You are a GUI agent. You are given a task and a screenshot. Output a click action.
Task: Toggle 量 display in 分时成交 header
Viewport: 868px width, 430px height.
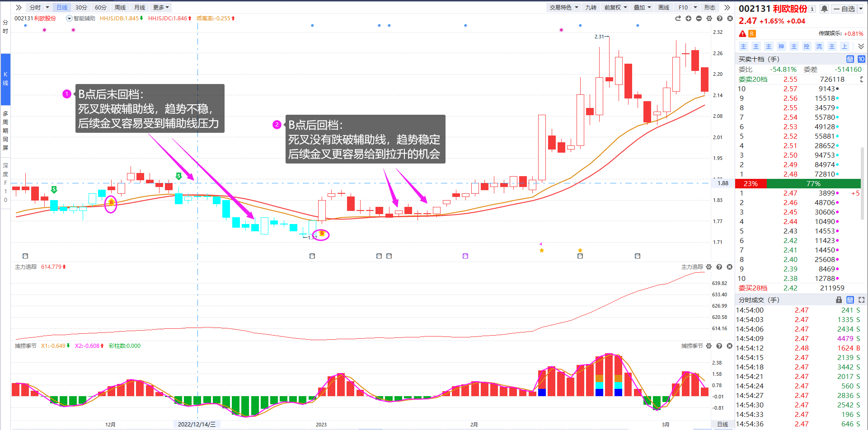850,300
